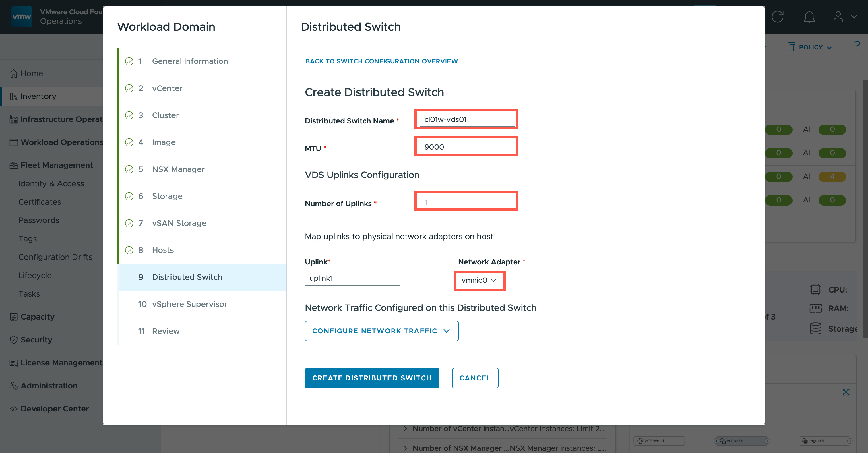Click the Developer Center code icon

point(13,409)
